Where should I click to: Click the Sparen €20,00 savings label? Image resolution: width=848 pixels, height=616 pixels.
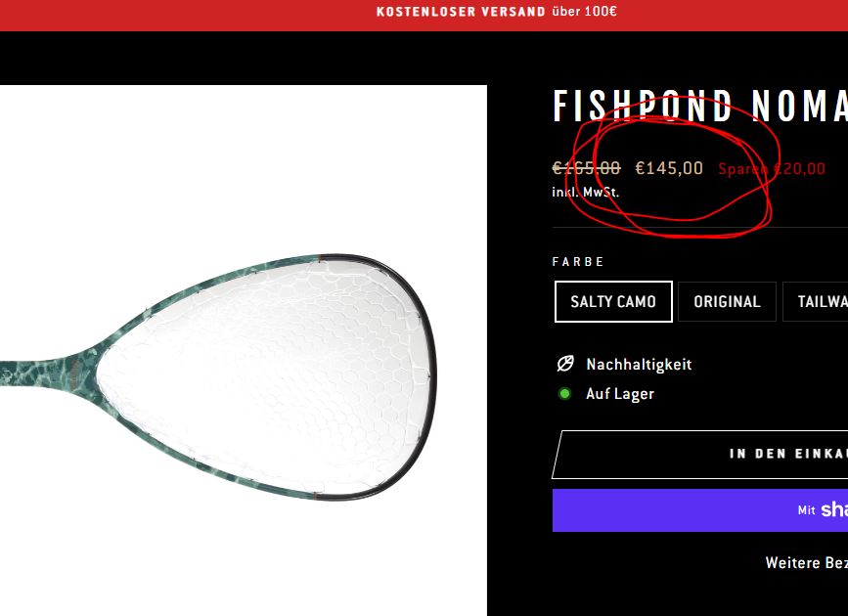(x=772, y=169)
